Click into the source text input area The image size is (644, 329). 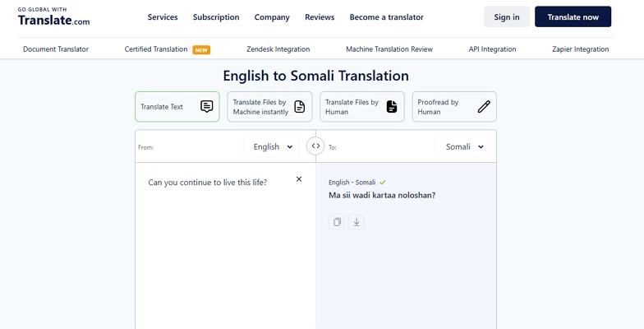point(225,247)
